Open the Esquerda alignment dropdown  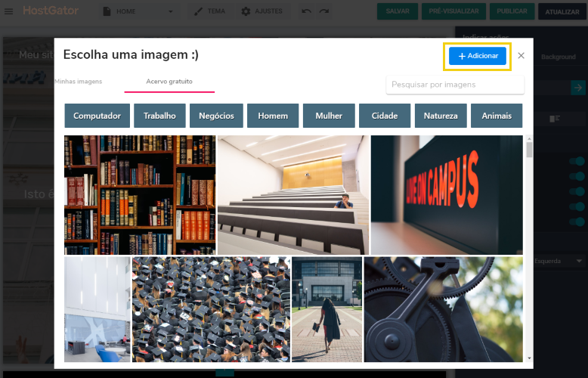[x=559, y=261]
